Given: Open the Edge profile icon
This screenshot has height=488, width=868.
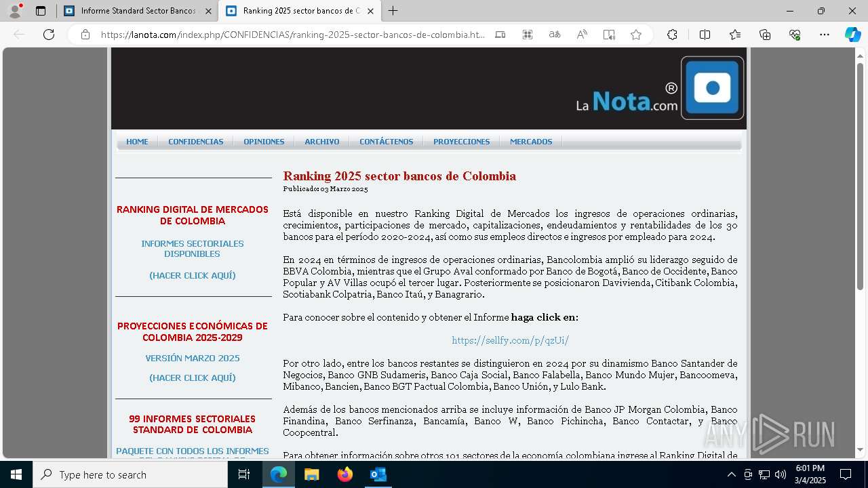Looking at the screenshot, I should (x=15, y=11).
